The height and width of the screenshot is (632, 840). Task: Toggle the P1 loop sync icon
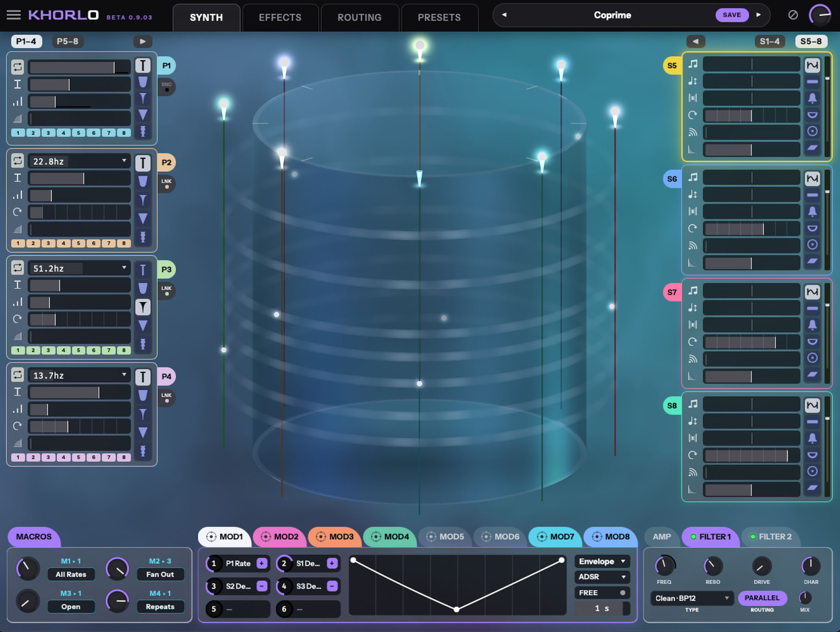(18, 66)
